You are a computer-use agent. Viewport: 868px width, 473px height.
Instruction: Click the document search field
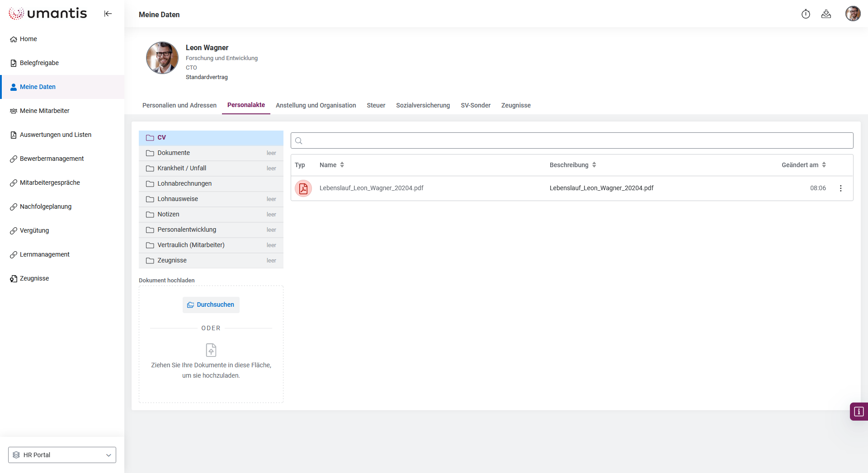pyautogui.click(x=572, y=140)
